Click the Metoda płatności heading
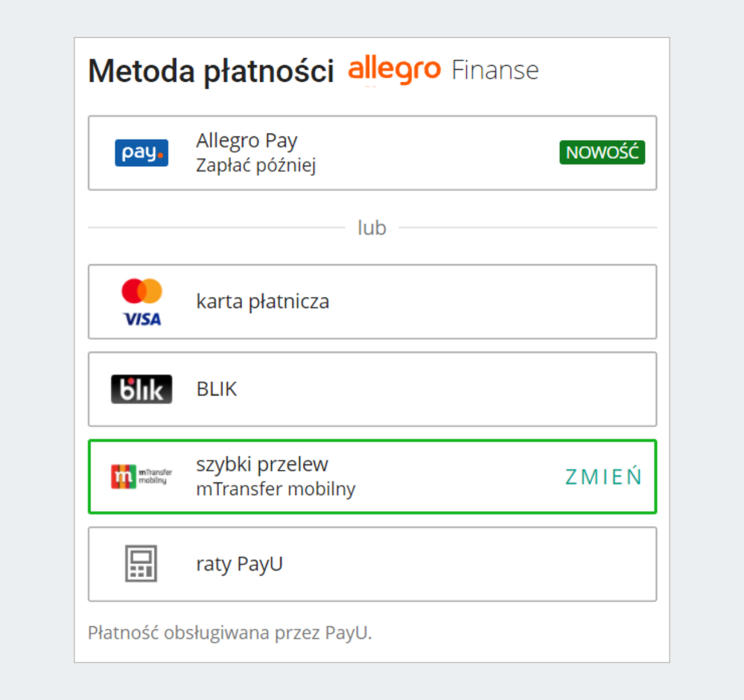The image size is (744, 700). pos(212,71)
